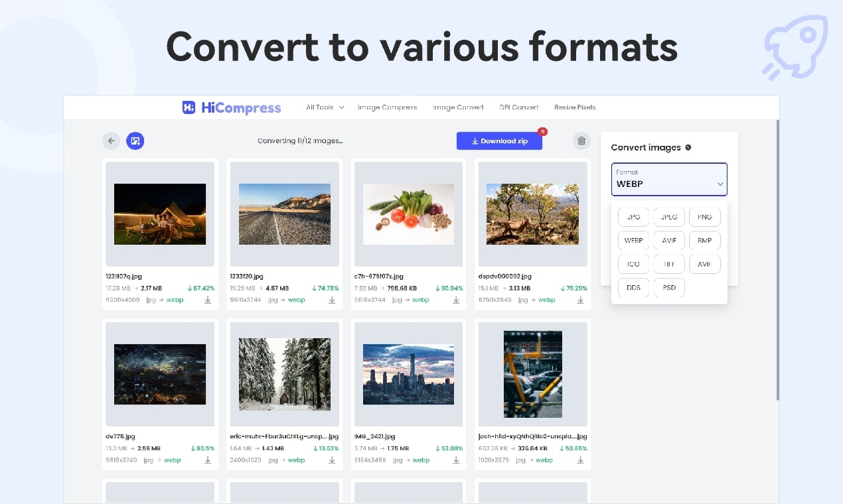
Task: Open the dv775.jpg dark city thumbnail
Action: (160, 374)
